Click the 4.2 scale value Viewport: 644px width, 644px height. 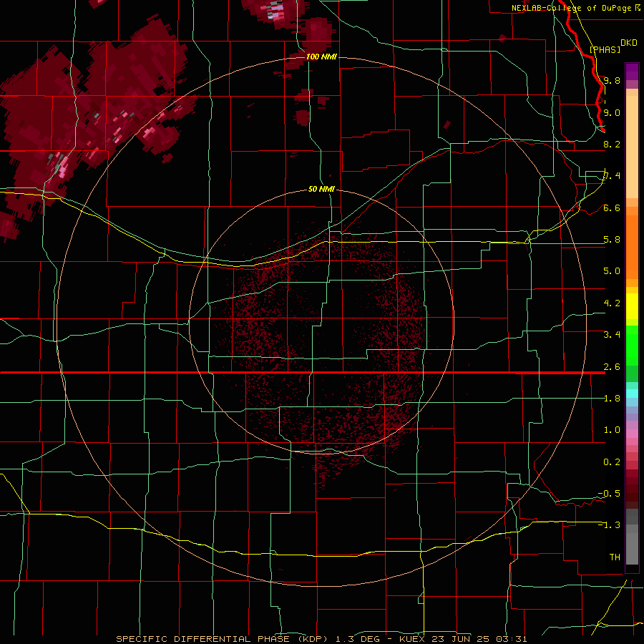point(612,303)
